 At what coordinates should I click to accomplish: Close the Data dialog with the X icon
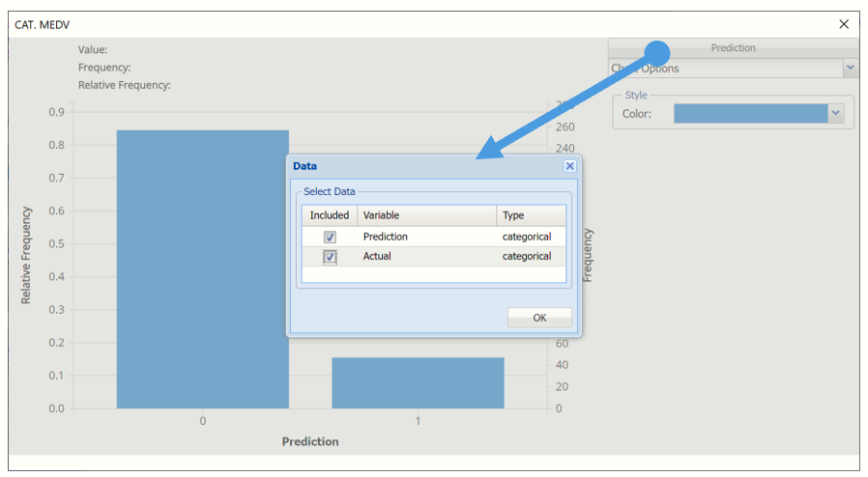(570, 166)
